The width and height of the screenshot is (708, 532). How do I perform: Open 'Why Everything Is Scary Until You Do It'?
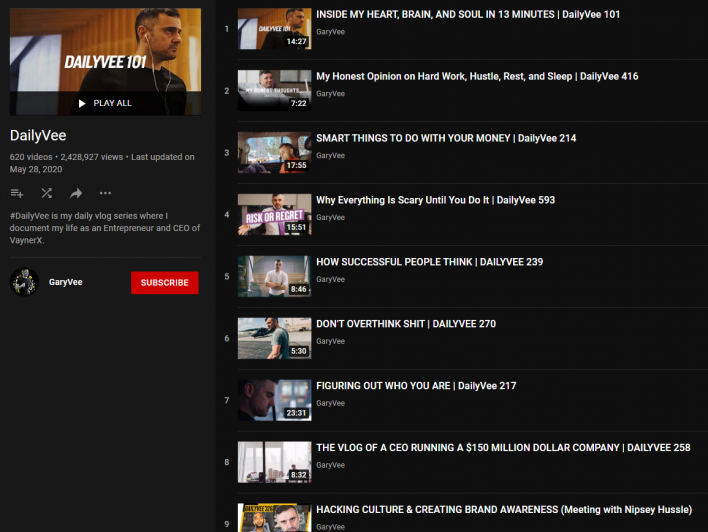coord(435,200)
